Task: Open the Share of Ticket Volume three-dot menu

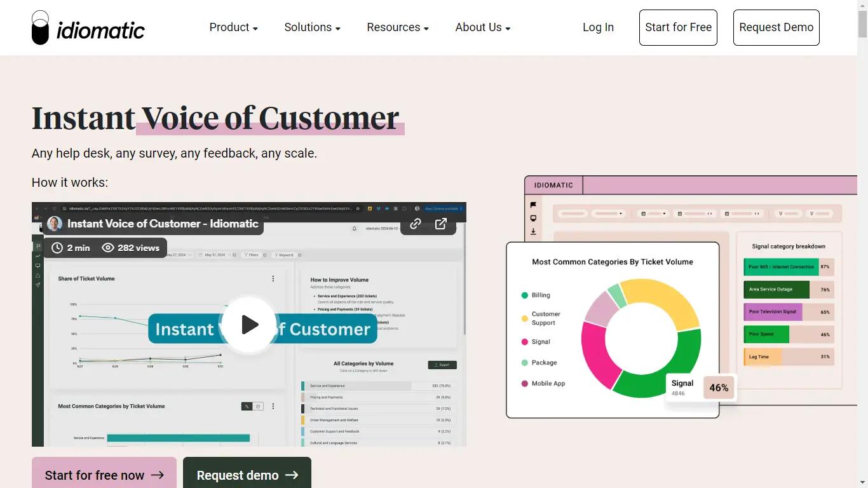Action: point(273,278)
